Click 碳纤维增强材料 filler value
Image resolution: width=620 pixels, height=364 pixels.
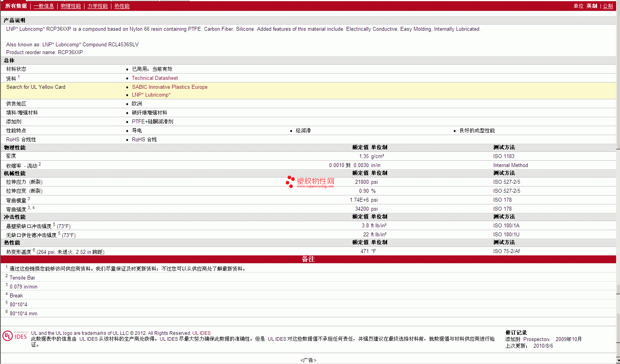(150, 113)
